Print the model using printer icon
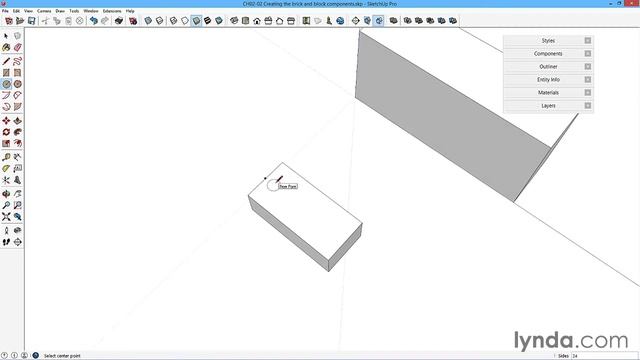 pyautogui.click(x=119, y=21)
